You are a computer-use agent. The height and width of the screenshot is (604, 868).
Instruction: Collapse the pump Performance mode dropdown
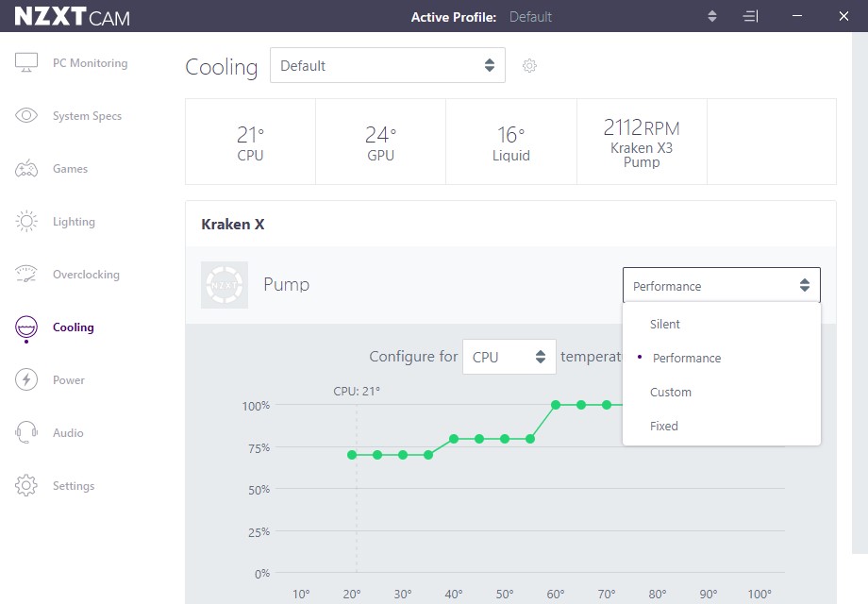pos(722,285)
